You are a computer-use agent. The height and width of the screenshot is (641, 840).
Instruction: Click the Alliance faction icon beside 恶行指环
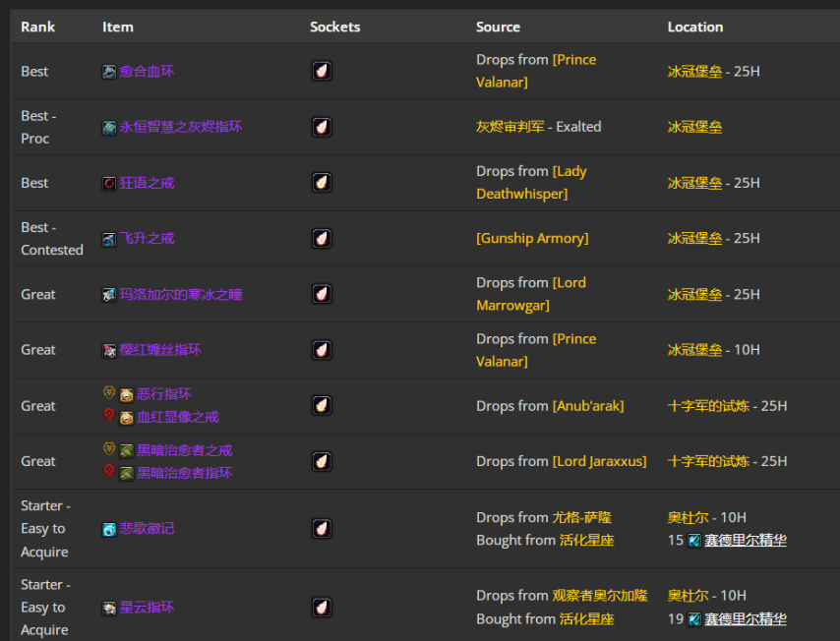[109, 393]
